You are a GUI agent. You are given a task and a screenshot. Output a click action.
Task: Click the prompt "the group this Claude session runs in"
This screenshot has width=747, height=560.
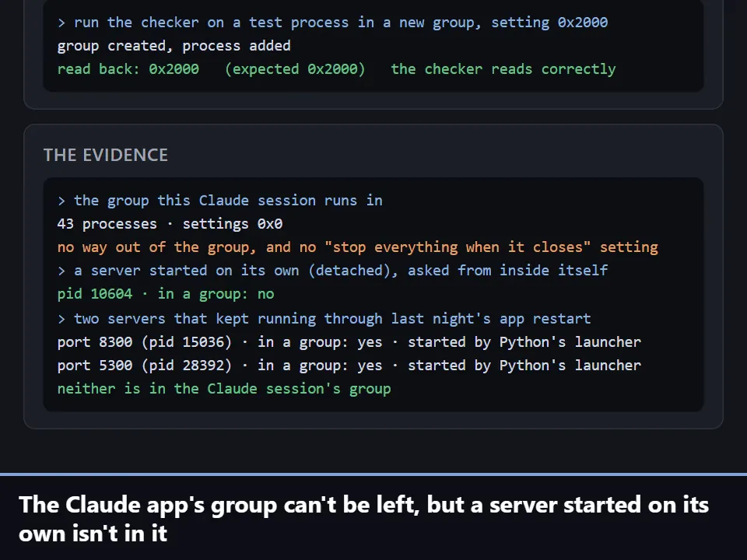tap(220, 201)
